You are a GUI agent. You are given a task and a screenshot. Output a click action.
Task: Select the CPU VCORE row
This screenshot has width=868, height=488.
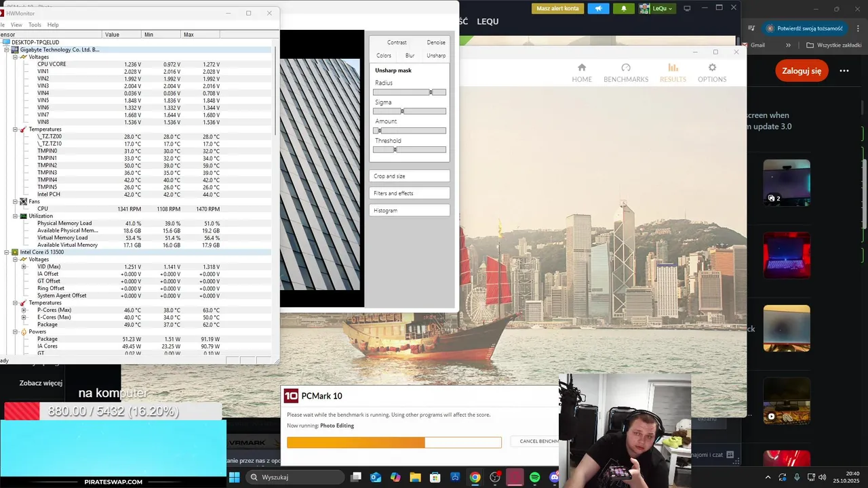click(136, 64)
